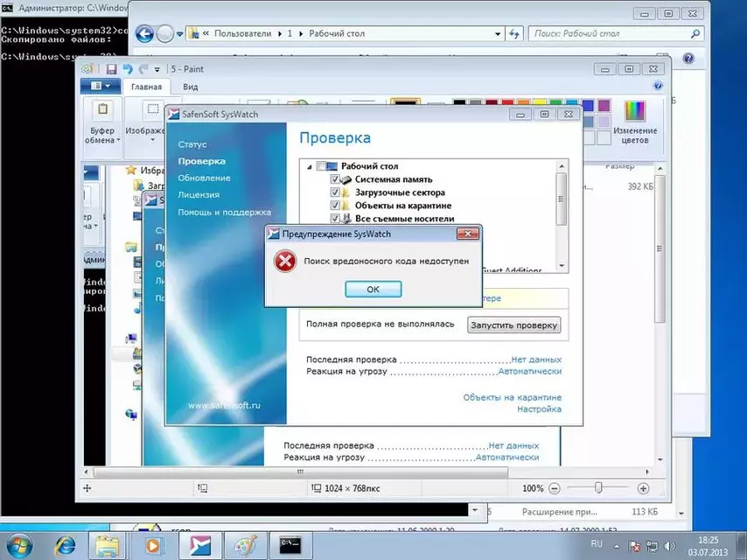This screenshot has width=747, height=560.
Task: Click the Redo arrow in Paint
Action: point(143,69)
